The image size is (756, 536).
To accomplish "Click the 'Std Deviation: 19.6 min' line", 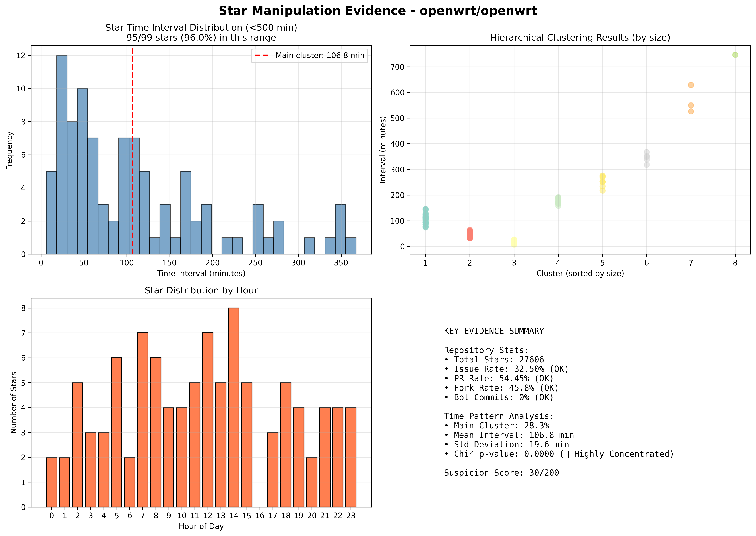I will pos(506,445).
